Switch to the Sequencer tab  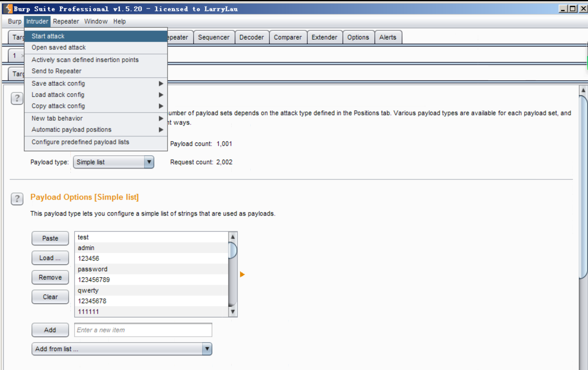coord(214,37)
